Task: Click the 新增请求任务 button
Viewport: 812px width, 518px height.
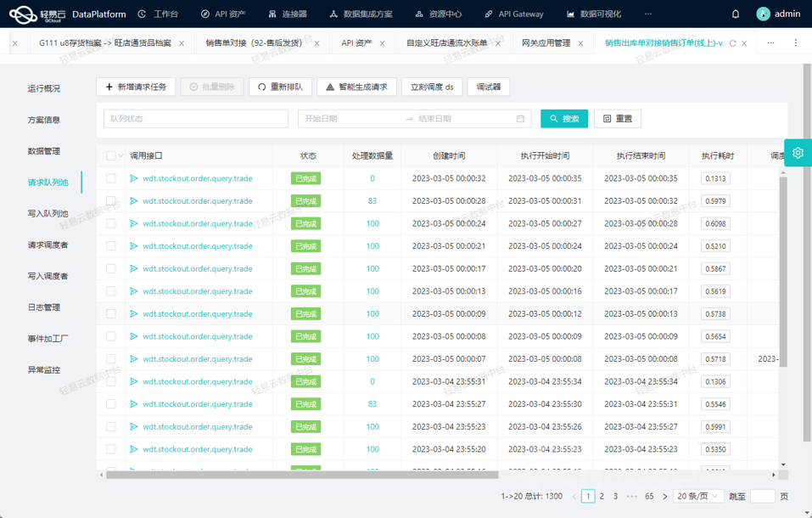Action: click(x=136, y=87)
